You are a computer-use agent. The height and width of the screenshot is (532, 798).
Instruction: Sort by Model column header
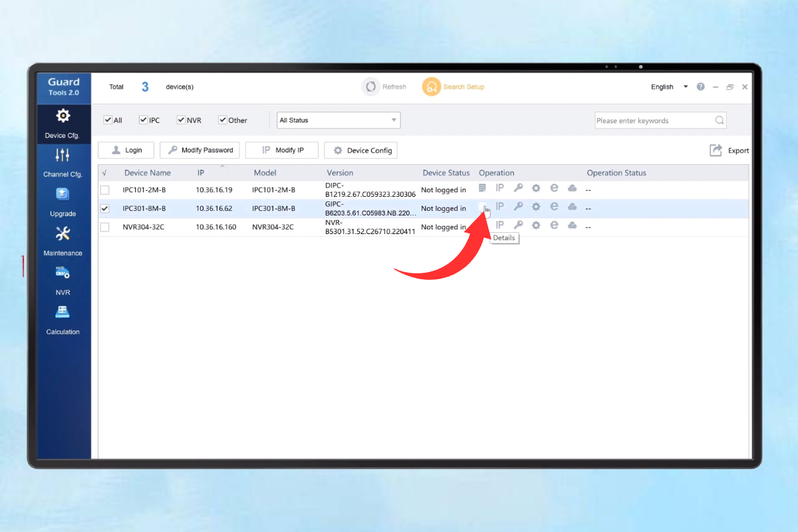coord(265,173)
